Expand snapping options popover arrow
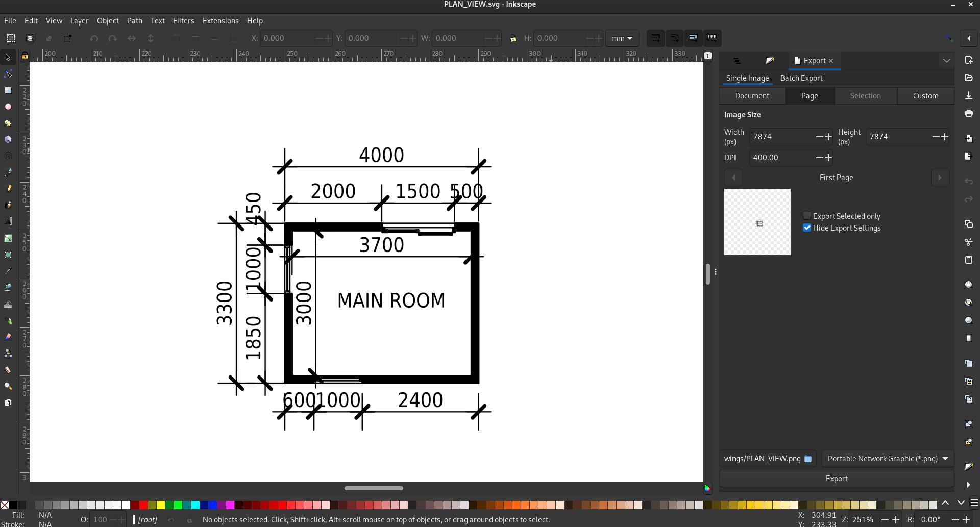This screenshot has height=527, width=980. tap(969, 38)
